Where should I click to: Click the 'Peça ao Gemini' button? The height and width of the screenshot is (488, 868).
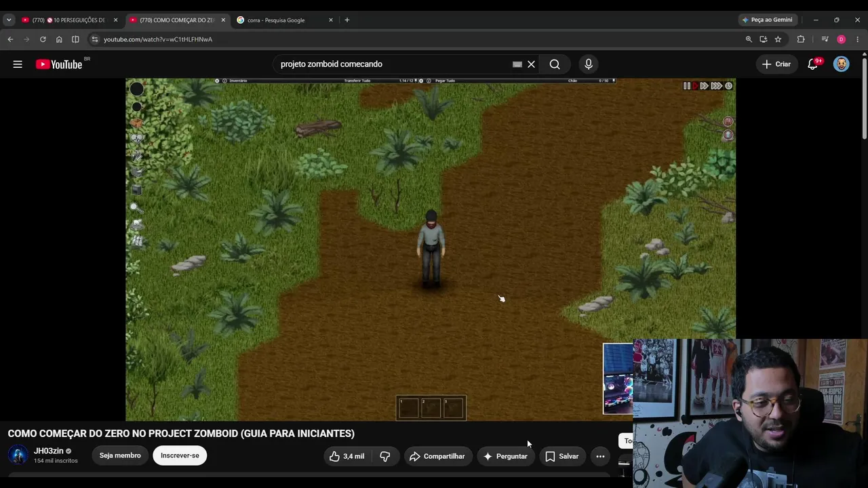click(768, 20)
